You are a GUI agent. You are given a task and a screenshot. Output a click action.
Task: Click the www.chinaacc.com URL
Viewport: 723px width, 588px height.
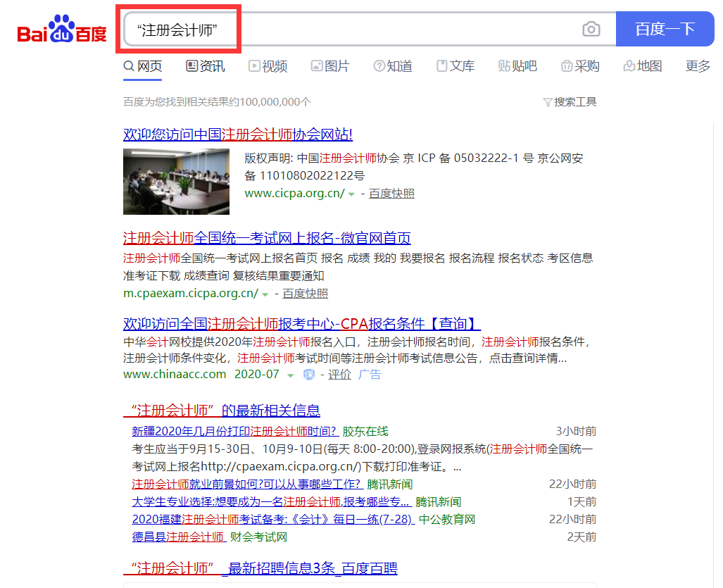coord(175,374)
